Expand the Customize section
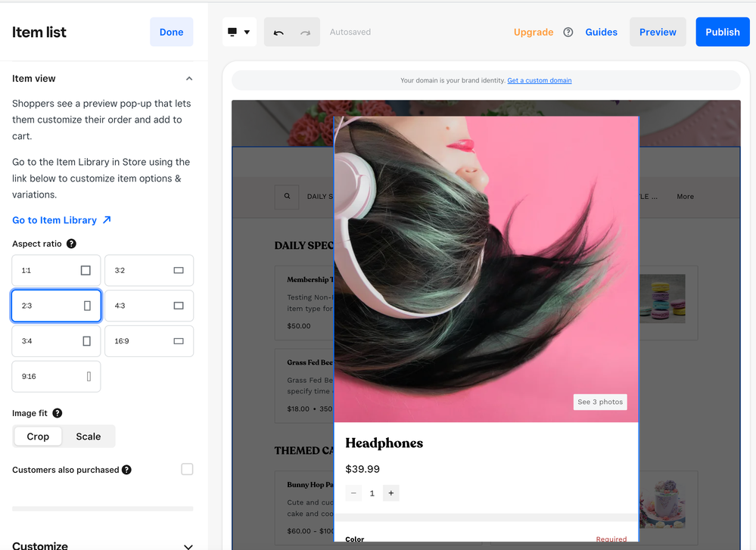The image size is (756, 550). pyautogui.click(x=188, y=545)
